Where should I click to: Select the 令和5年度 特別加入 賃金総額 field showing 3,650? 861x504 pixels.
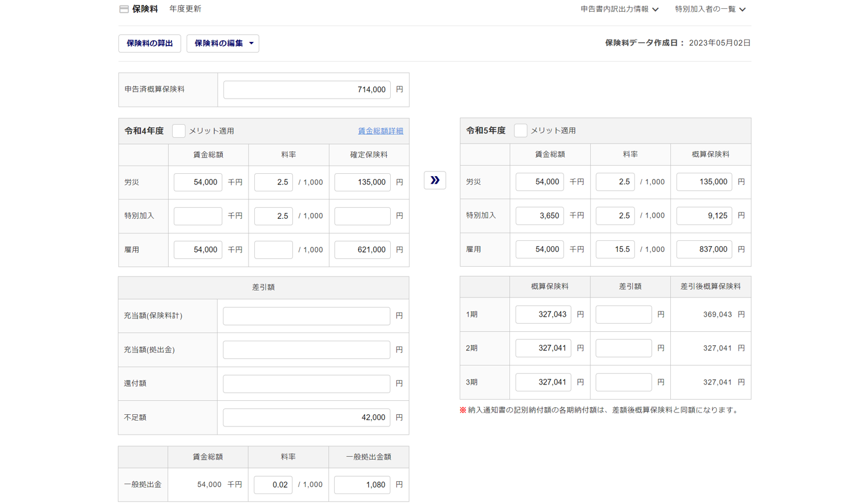[x=539, y=216]
